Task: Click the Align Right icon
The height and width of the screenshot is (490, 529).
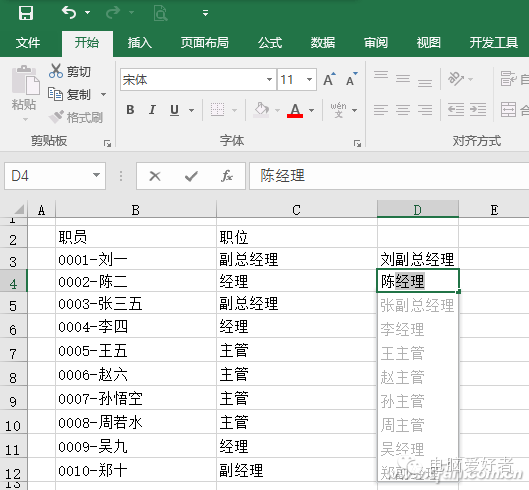Action: click(425, 110)
